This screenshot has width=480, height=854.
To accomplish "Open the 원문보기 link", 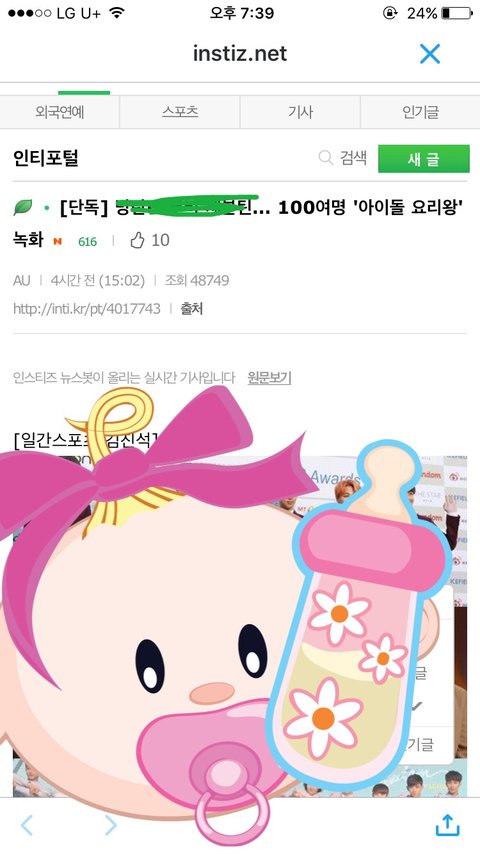I will (269, 377).
